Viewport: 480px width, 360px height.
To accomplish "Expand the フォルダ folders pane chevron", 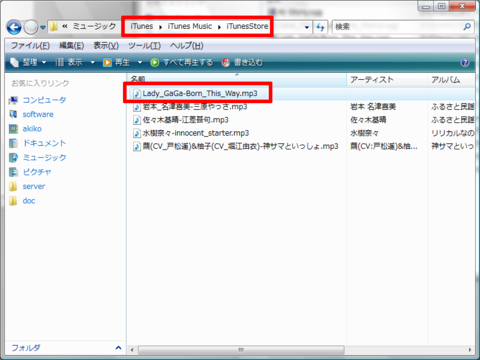I will tap(118, 348).
